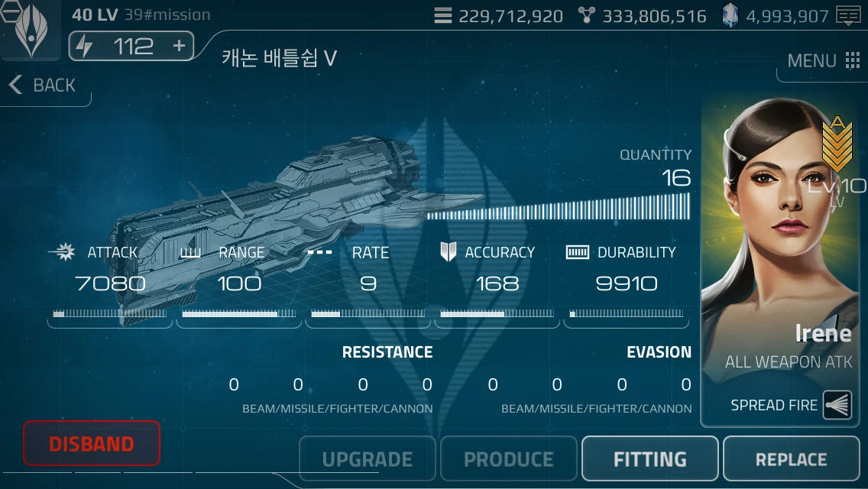Select the UPGRADE button

[367, 458]
